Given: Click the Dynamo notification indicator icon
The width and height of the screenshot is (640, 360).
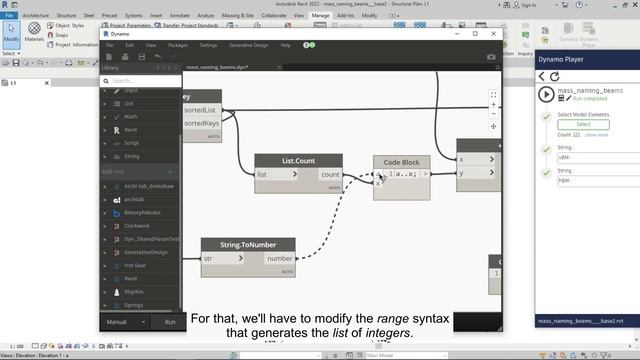Looking at the screenshot, I should click(309, 45).
